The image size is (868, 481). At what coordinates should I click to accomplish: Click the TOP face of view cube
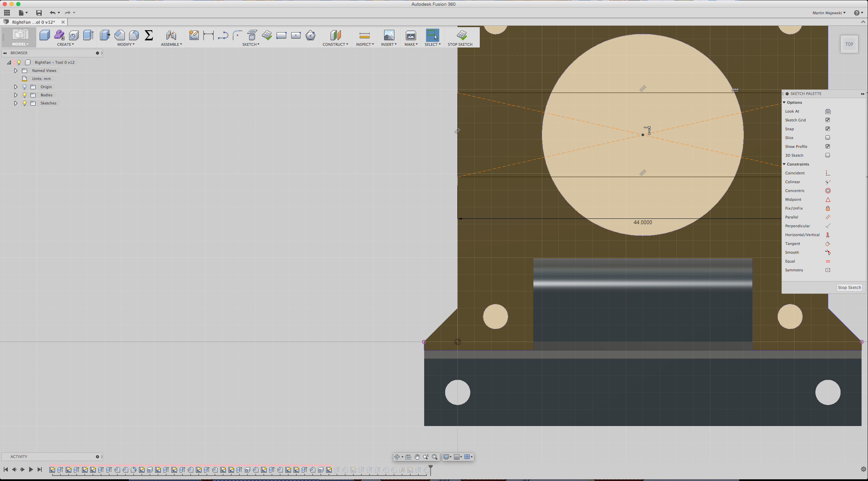pos(849,44)
